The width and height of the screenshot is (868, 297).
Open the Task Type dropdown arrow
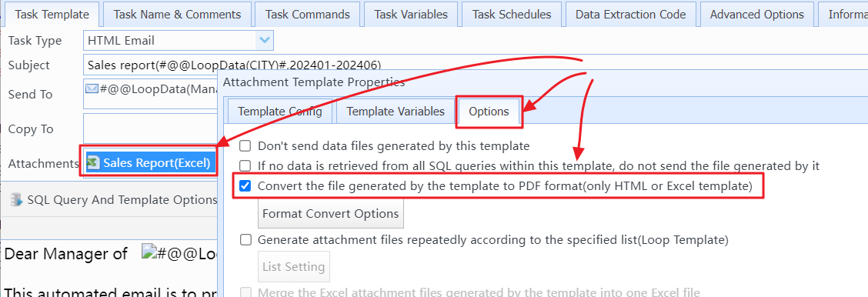click(x=265, y=40)
